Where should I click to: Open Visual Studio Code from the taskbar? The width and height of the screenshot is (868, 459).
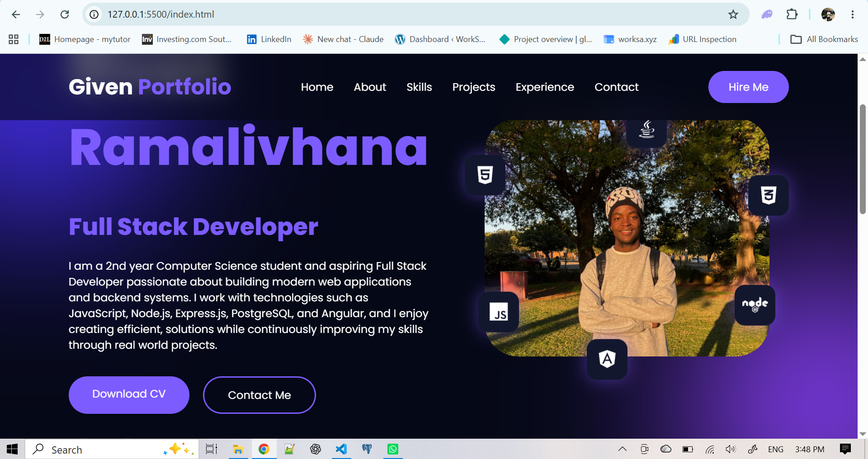(x=341, y=449)
